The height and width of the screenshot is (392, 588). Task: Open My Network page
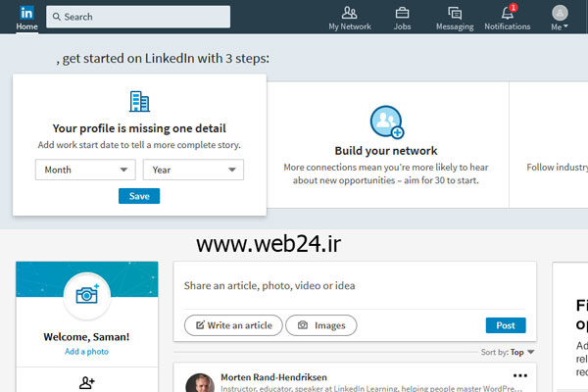coord(350,18)
